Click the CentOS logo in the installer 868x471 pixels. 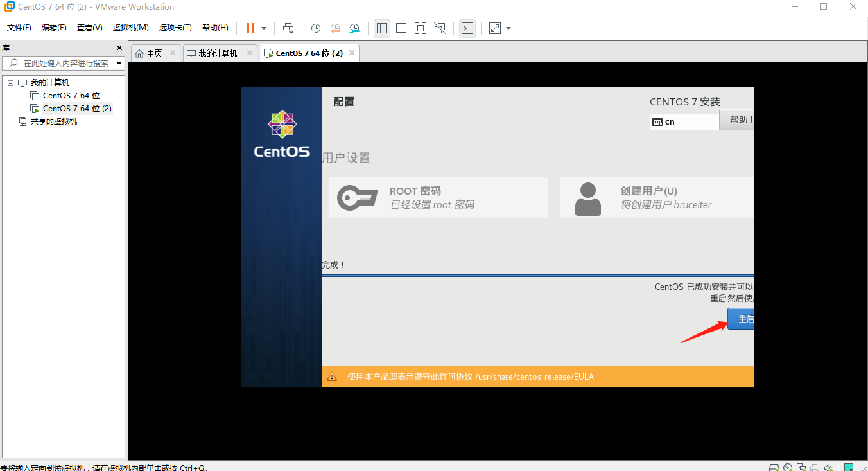[282, 134]
